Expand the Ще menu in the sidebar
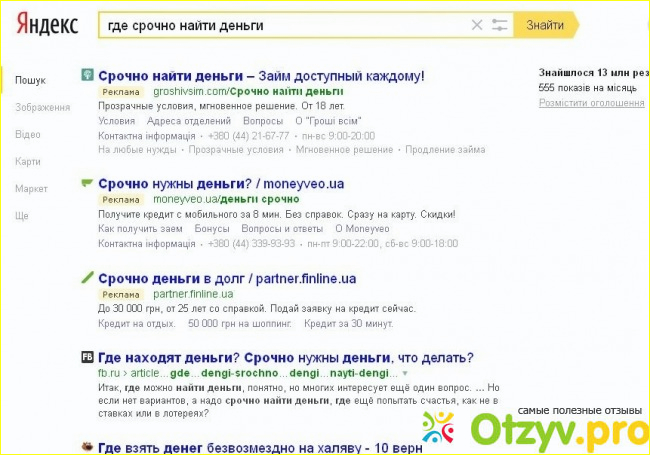This screenshot has height=455, width=650. (x=22, y=215)
